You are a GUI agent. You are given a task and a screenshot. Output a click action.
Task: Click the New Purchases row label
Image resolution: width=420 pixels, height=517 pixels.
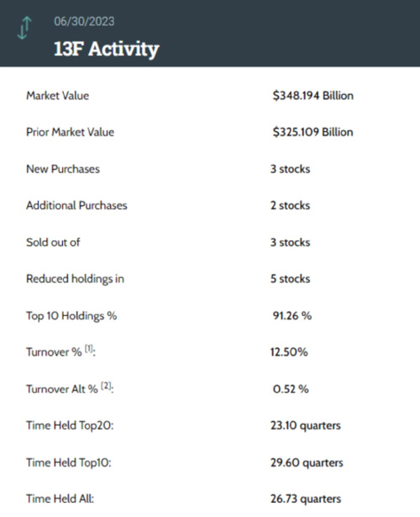tap(63, 169)
